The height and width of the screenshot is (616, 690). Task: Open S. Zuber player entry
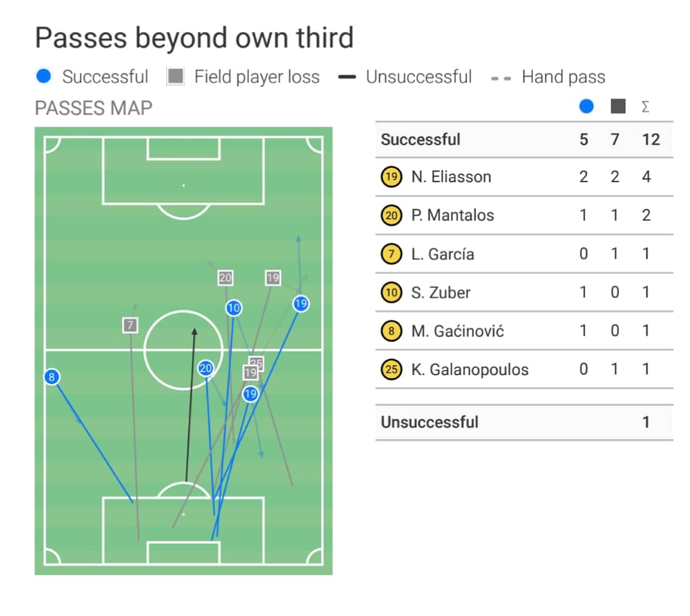pyautogui.click(x=441, y=293)
